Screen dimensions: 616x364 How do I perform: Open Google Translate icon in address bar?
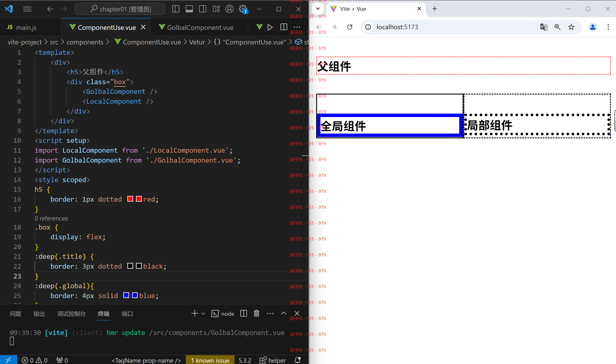tap(544, 27)
